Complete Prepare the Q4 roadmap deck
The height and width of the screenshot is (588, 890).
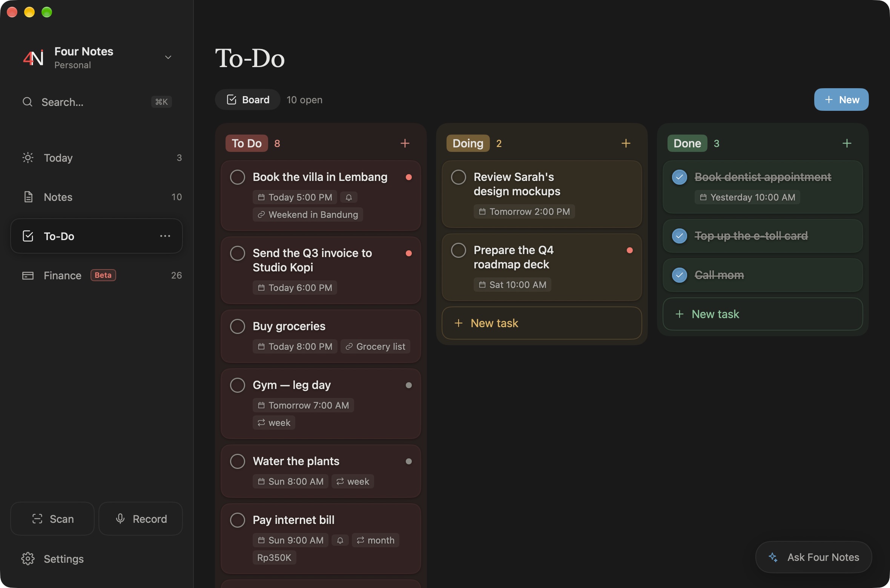click(x=459, y=250)
